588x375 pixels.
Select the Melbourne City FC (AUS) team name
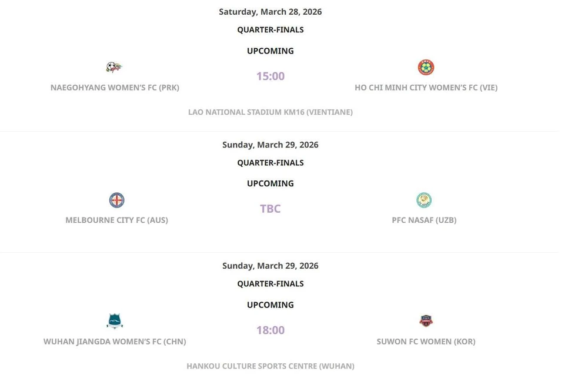pyautogui.click(x=116, y=220)
